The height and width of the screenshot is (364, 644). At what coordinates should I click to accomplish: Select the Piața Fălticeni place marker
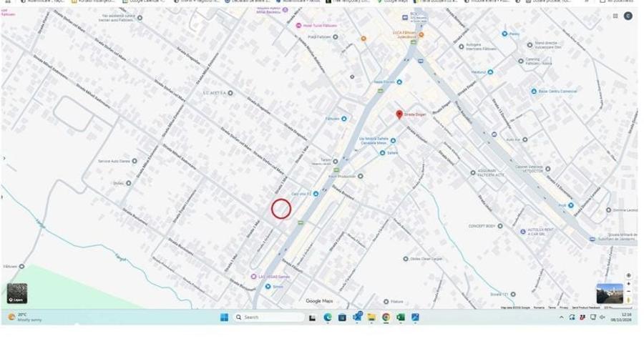click(x=335, y=37)
